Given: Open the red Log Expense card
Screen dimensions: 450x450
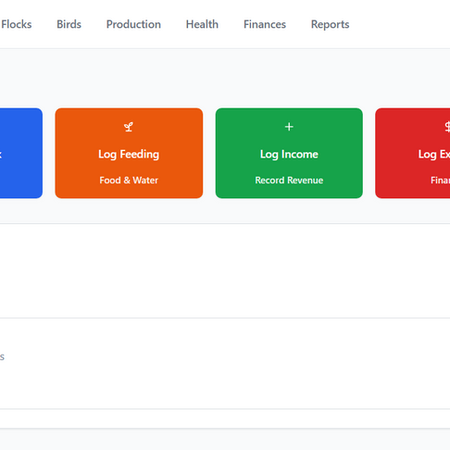Looking at the screenshot, I should 413,153.
